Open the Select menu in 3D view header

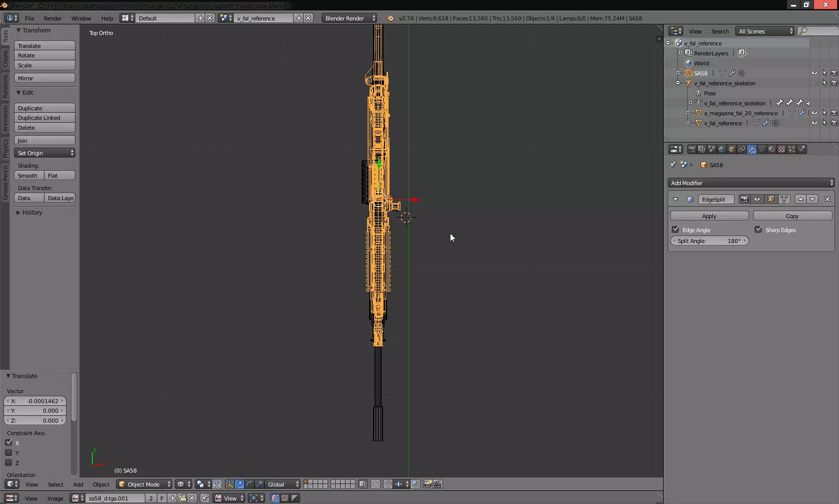[56, 484]
